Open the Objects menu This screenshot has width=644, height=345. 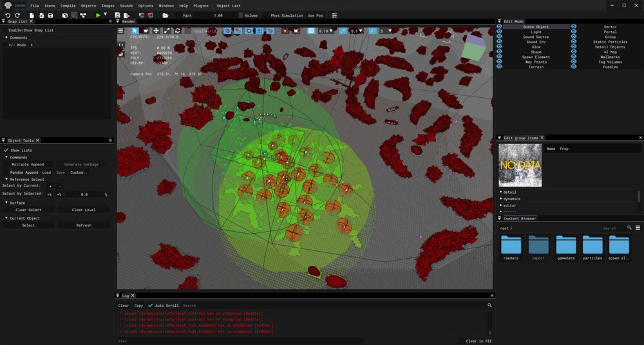tap(88, 6)
